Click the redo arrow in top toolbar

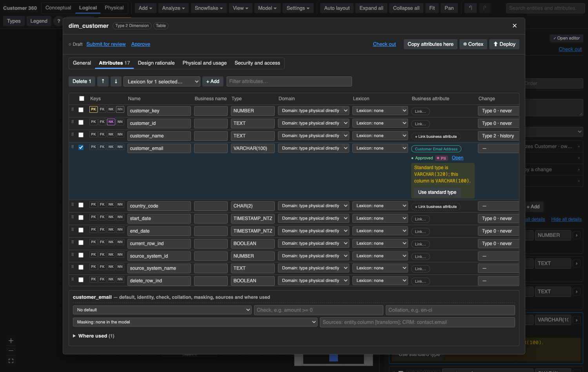(x=485, y=8)
